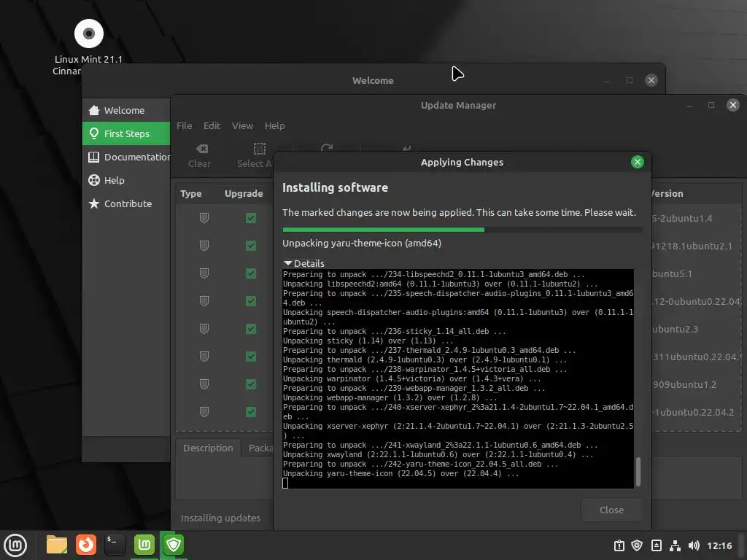Open the notes tray icon
Image resolution: width=747 pixels, height=560 pixels.
(656, 545)
